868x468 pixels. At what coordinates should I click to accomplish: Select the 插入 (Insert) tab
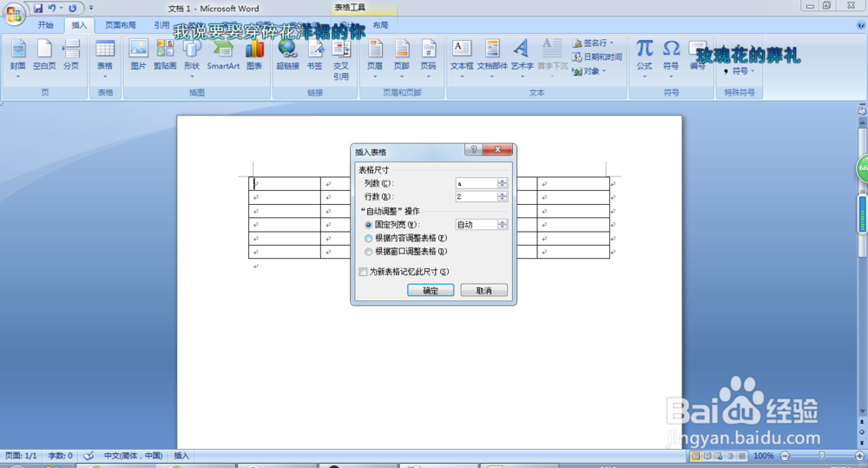coord(79,25)
